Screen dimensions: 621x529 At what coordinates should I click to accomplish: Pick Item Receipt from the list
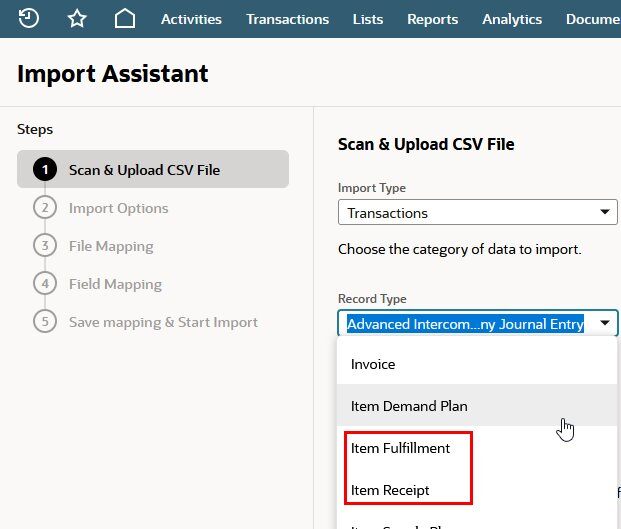(390, 490)
